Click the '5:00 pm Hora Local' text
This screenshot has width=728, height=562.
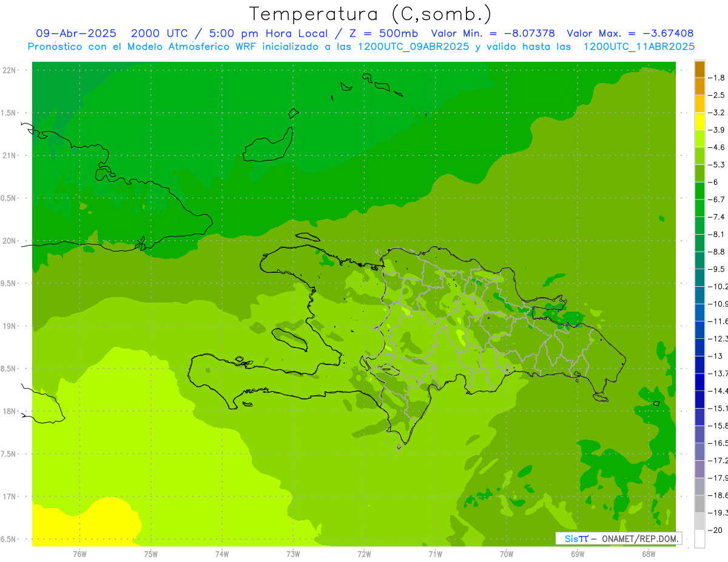click(x=269, y=33)
